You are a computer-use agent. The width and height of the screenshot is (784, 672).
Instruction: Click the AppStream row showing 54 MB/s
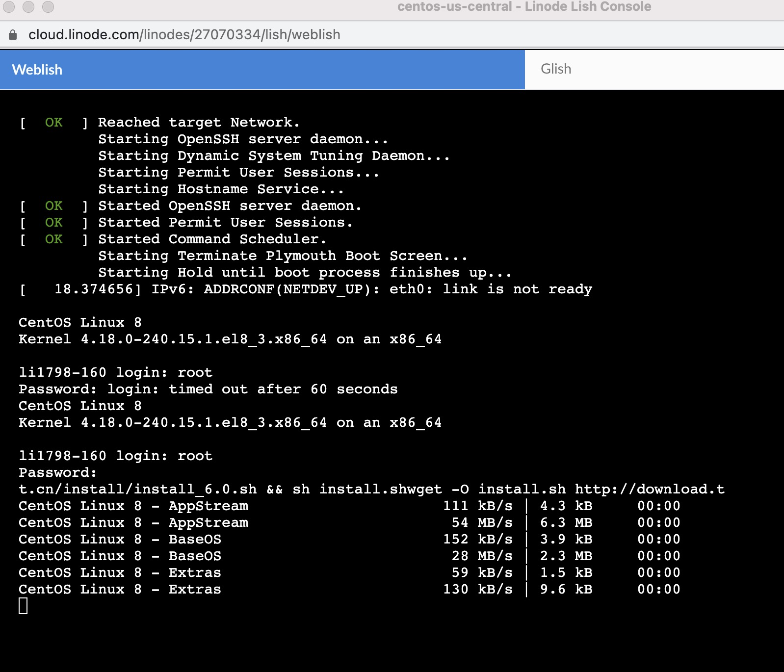click(348, 523)
